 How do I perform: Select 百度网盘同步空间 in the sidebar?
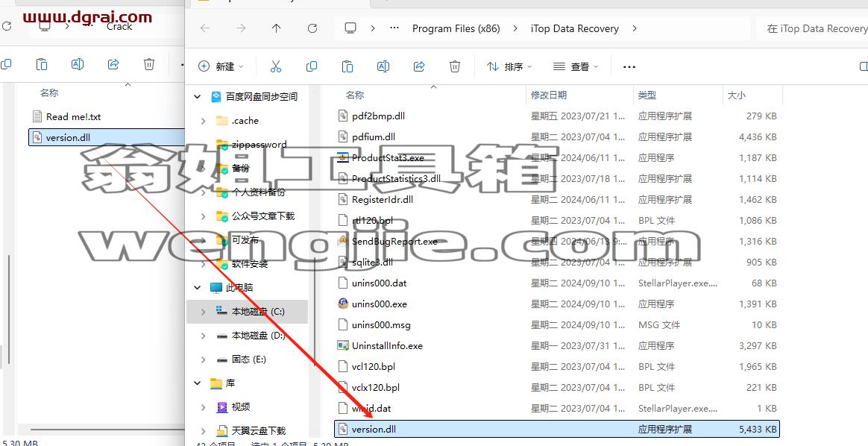point(261,97)
